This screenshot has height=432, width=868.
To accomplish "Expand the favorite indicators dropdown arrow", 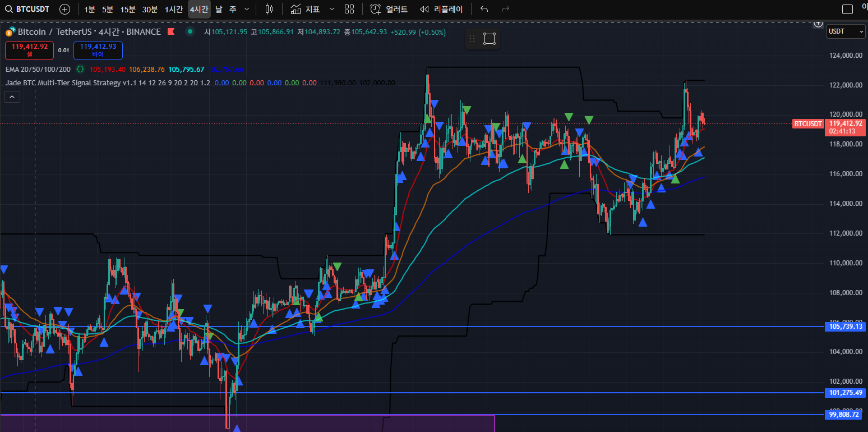I will pos(332,9).
